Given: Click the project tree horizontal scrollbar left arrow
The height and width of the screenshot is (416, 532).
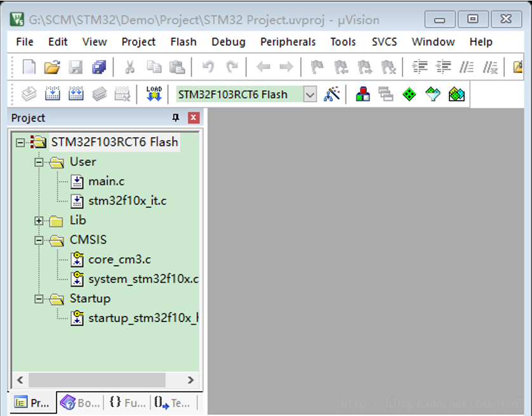Looking at the screenshot, I should pos(20,380).
